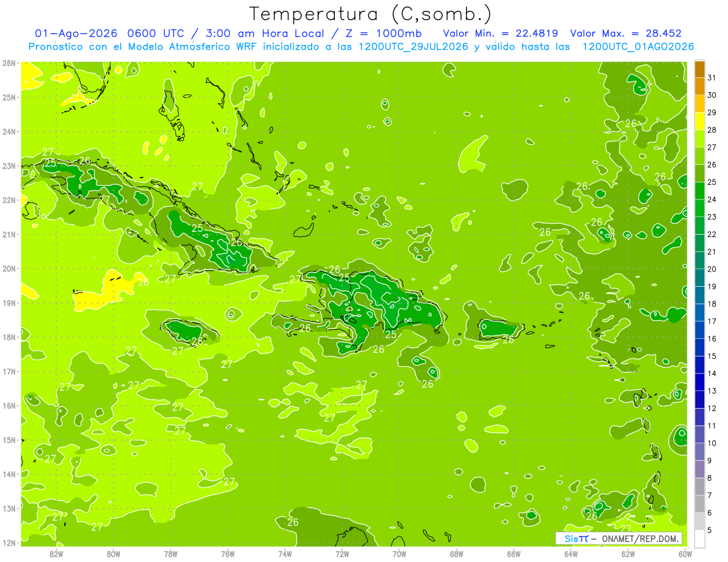This screenshot has height=562, width=728.
Task: Click the "72W" longitude label
Action: [342, 554]
